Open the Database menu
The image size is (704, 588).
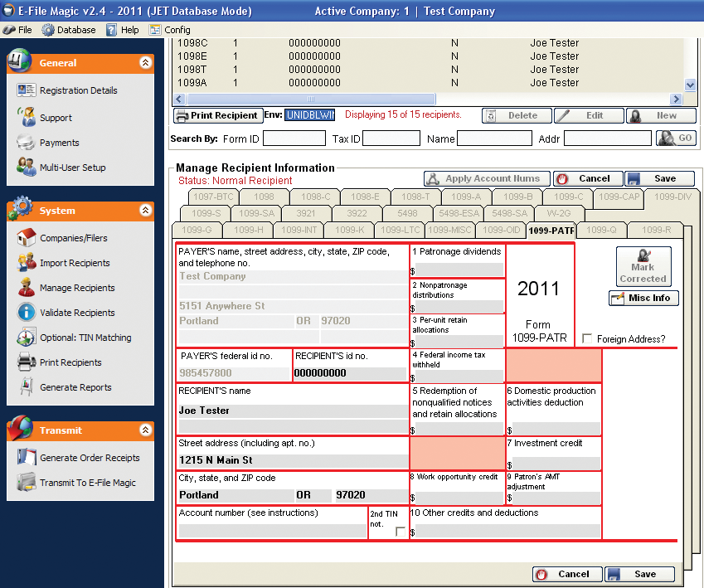tap(69, 30)
